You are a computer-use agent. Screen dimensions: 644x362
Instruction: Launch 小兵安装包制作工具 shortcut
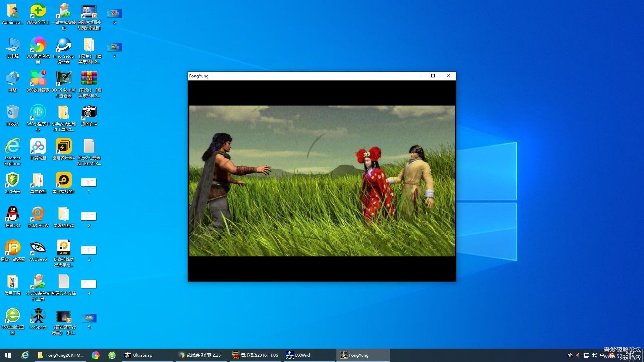[x=38, y=288]
